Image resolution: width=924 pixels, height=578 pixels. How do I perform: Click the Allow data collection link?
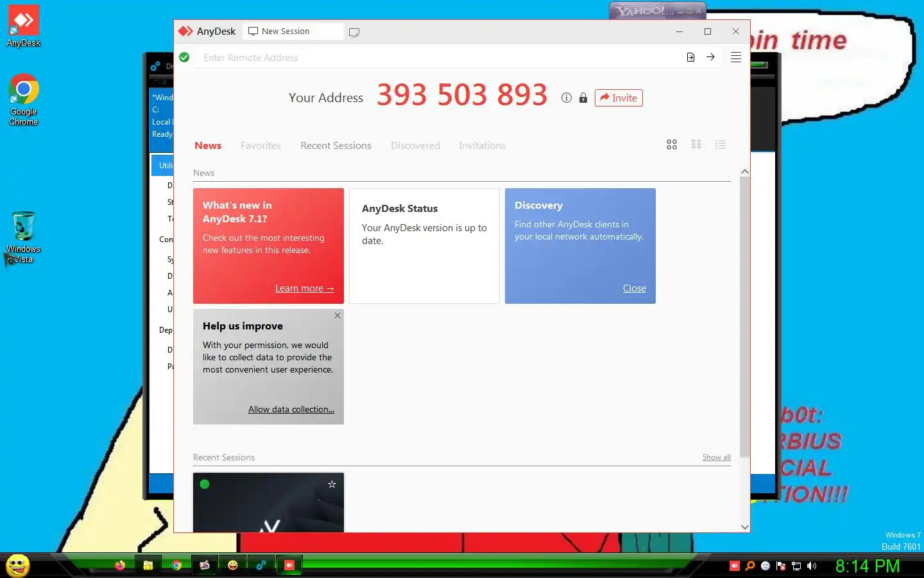click(291, 409)
